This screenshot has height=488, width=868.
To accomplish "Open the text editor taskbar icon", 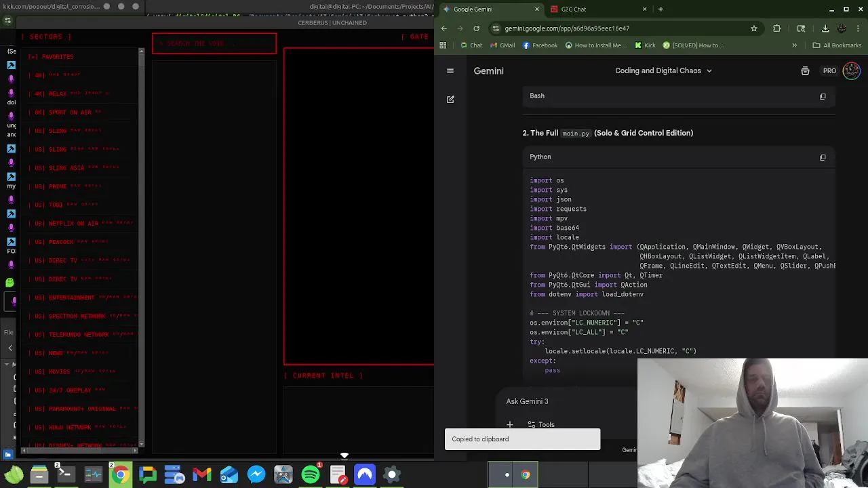I will point(338,474).
